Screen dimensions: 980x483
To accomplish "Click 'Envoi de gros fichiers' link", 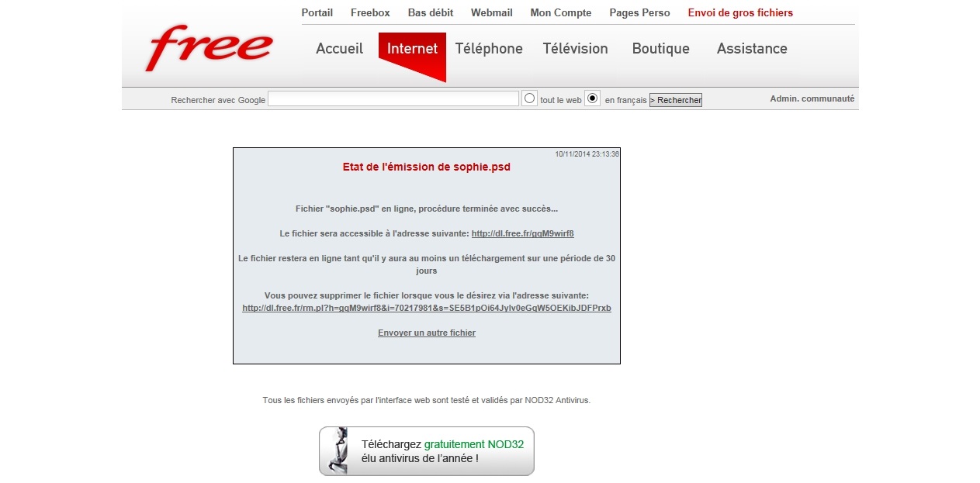I will point(739,13).
